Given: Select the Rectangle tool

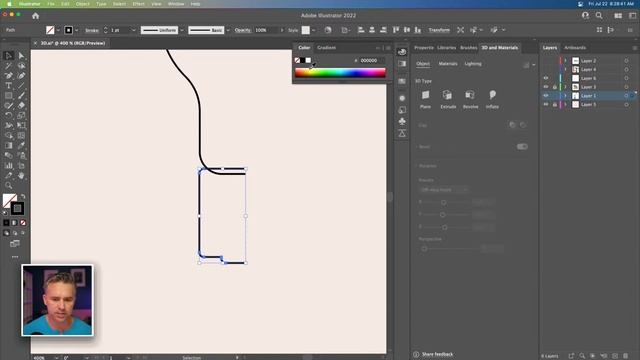Looking at the screenshot, I should [x=9, y=96].
